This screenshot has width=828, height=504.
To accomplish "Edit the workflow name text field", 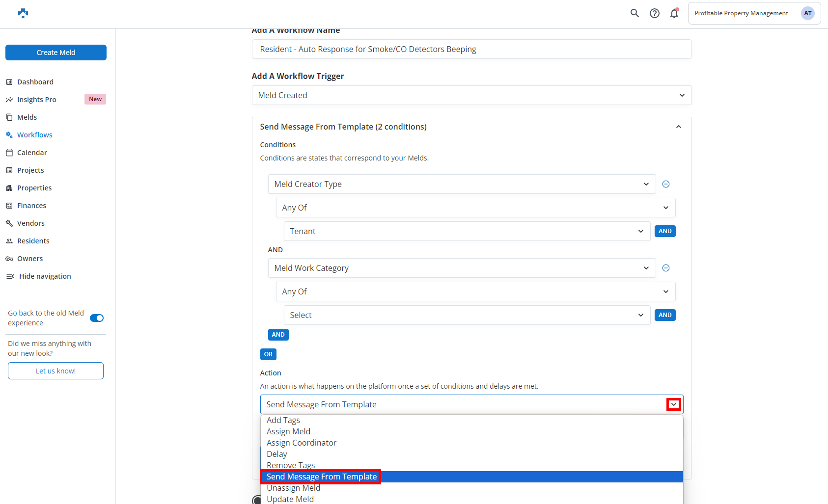I will (471, 49).
